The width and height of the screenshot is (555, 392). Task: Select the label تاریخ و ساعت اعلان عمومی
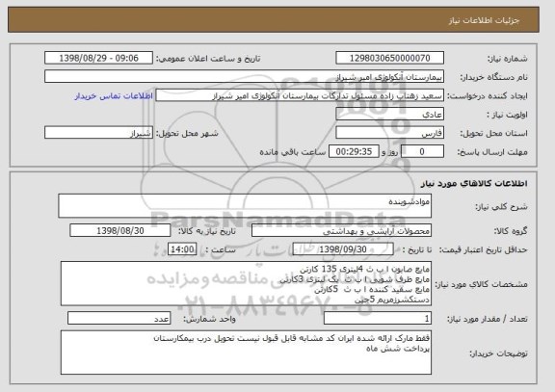[x=208, y=59]
